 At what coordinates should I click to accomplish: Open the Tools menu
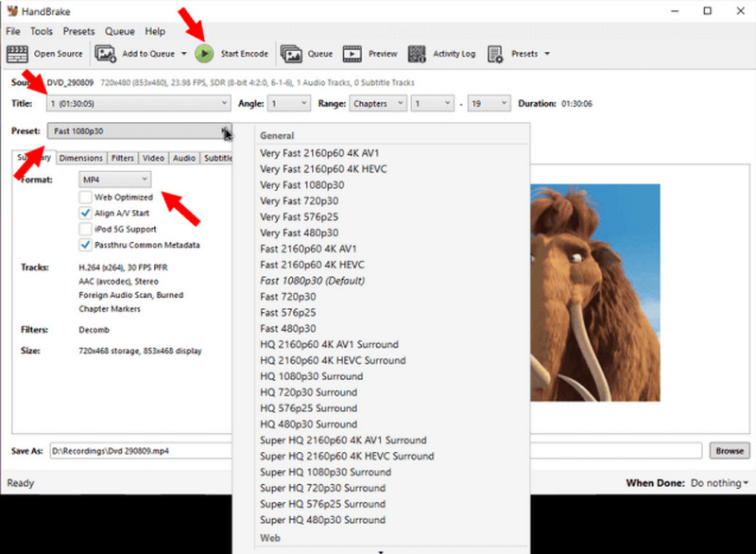(x=41, y=31)
